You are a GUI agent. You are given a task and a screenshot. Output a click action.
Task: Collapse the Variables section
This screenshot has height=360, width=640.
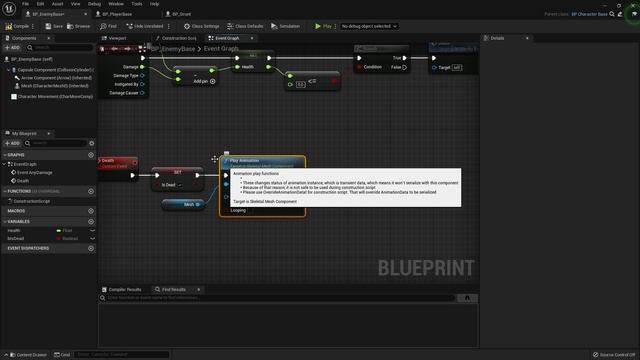pos(4,222)
